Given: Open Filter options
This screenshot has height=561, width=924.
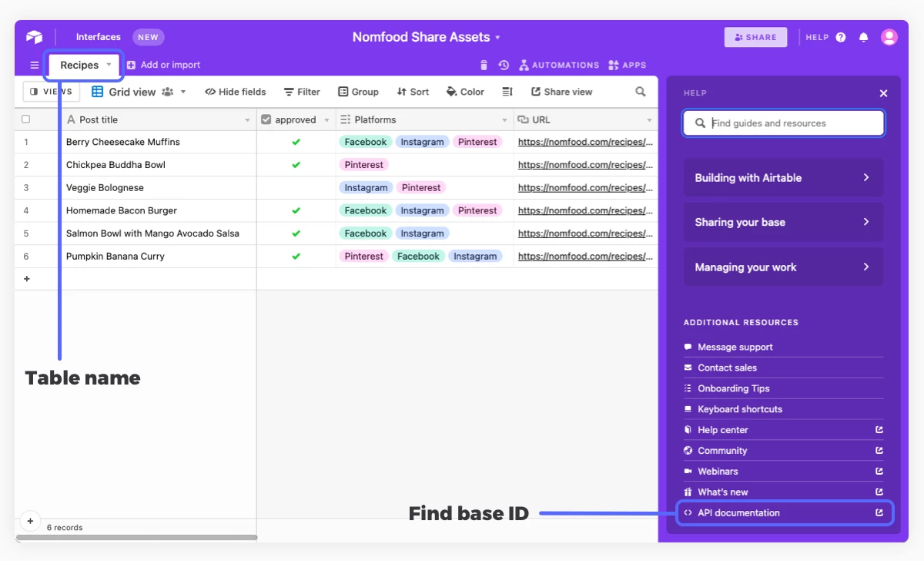Looking at the screenshot, I should tap(302, 92).
